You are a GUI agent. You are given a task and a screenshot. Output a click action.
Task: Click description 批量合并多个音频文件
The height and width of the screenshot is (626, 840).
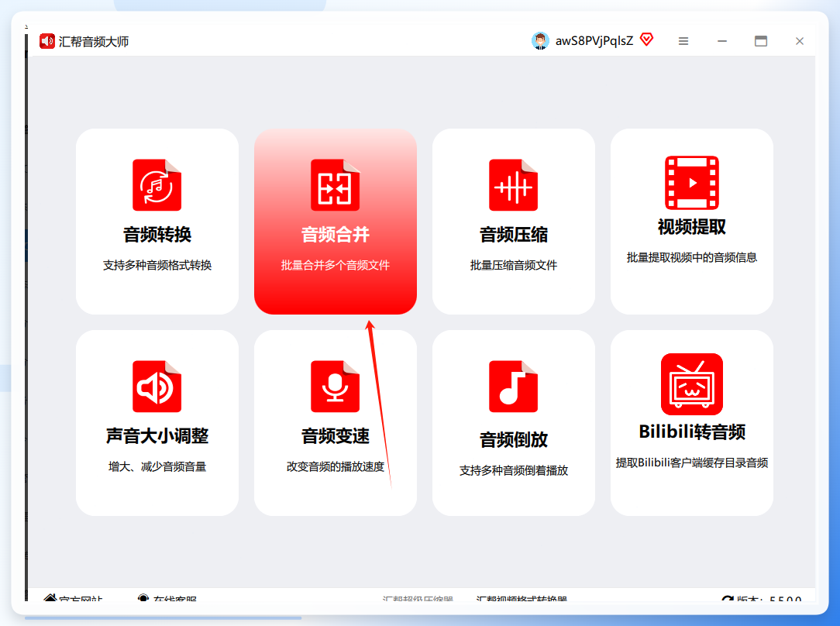336,265
